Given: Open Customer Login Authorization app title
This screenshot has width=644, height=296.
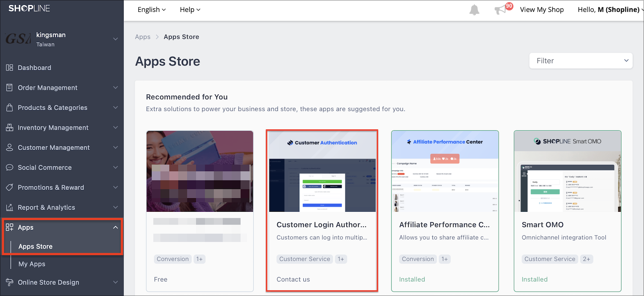Looking at the screenshot, I should pos(321,225).
